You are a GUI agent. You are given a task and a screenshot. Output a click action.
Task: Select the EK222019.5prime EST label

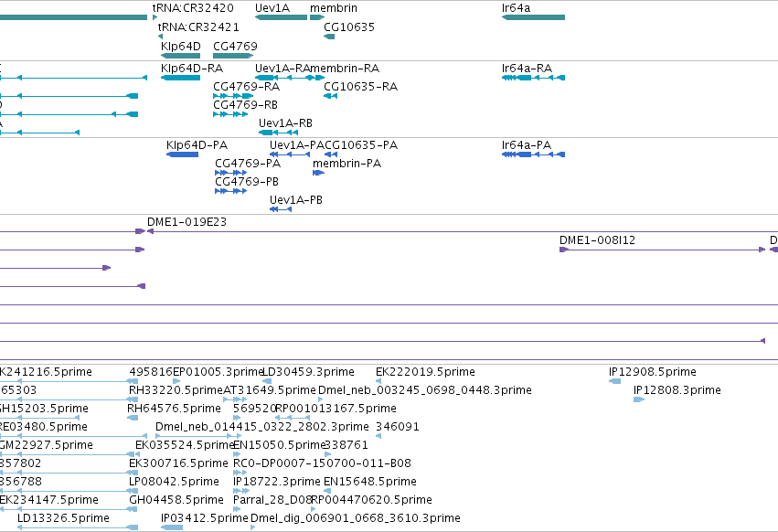coord(425,372)
